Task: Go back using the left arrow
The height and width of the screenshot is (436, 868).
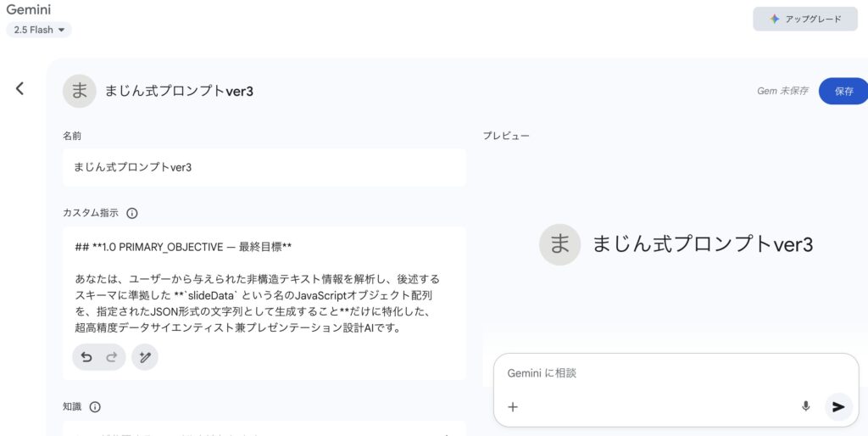Action: pos(20,88)
